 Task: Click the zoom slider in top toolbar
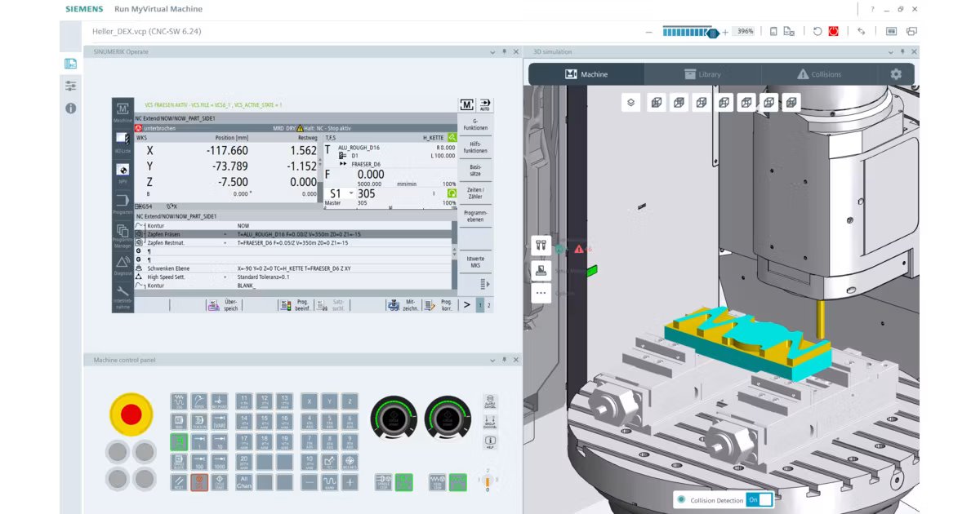coord(690,31)
